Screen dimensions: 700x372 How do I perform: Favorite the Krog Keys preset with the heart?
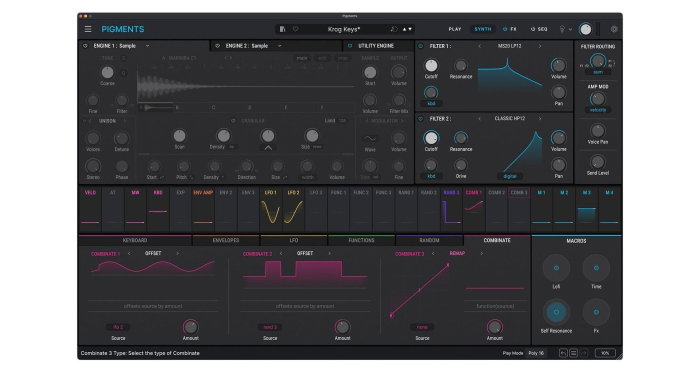296,29
